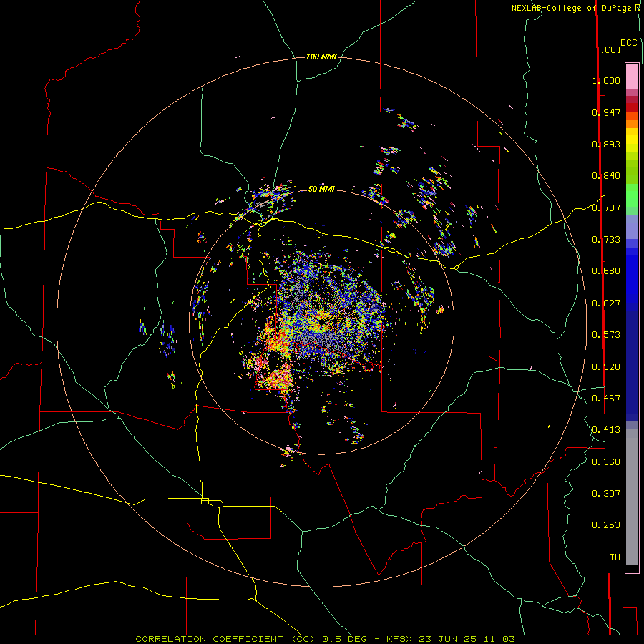Select the 0.520 scale value
Screen dimensions: 644x644
tap(606, 367)
